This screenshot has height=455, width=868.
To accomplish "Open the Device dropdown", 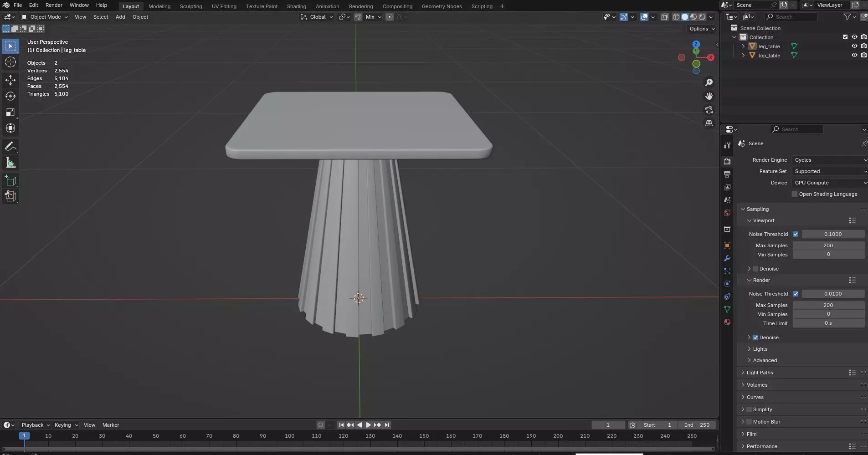I will [829, 183].
